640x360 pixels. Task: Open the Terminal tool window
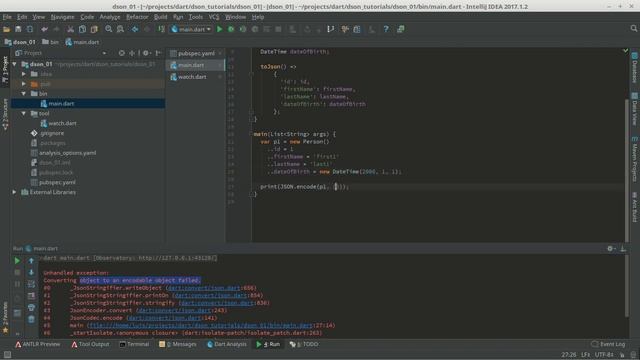click(134, 344)
